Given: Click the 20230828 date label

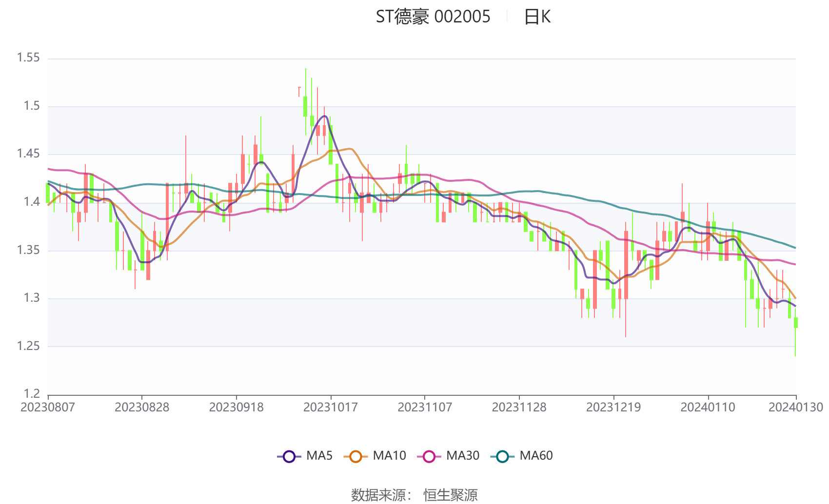Looking at the screenshot, I should point(142,407).
